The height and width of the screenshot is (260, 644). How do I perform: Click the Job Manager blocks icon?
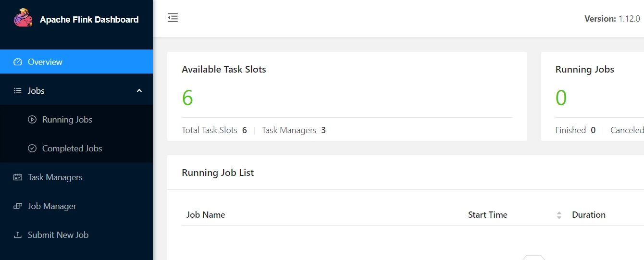click(18, 206)
